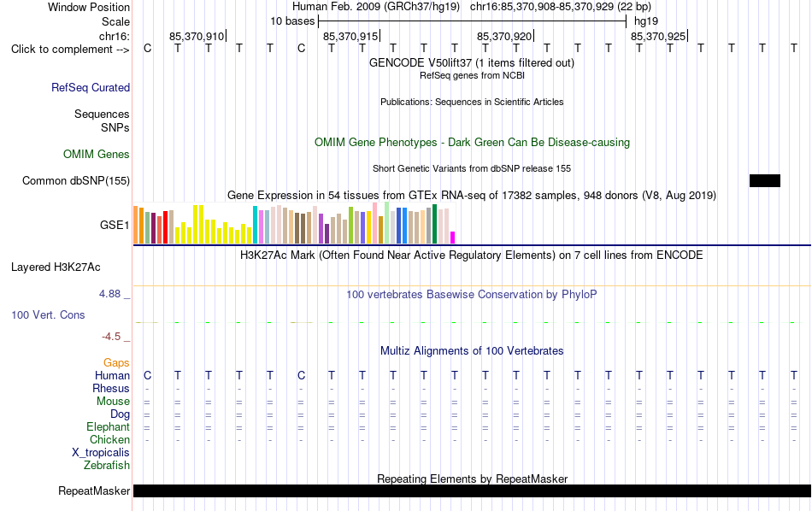Open H3K27Ac Mark ENCODE track title
The width and height of the screenshot is (812, 511).
[472, 255]
